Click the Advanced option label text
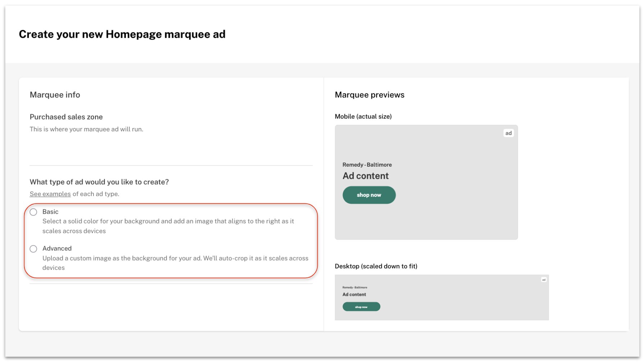Screen dimensions: 644x362 click(x=57, y=249)
